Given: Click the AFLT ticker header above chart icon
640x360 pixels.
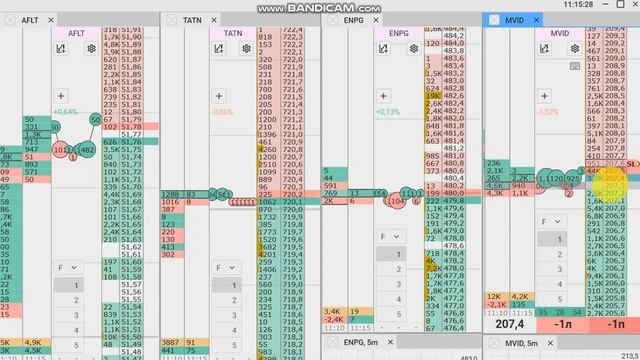Looking at the screenshot, I should pos(76,33).
